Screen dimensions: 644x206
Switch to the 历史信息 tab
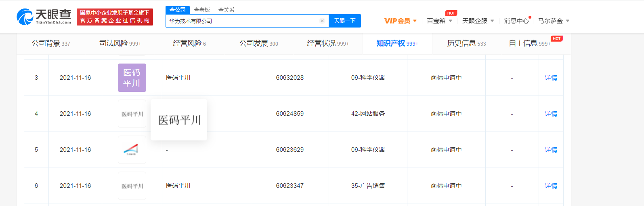click(466, 43)
